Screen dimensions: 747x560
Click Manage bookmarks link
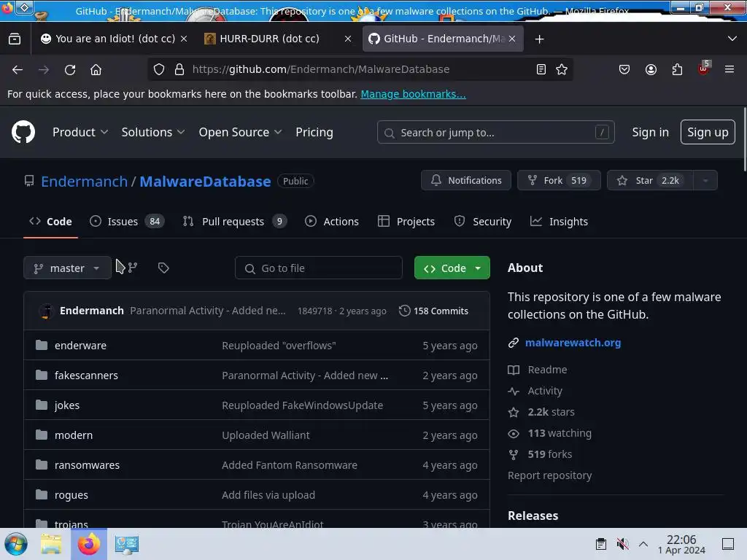point(413,94)
